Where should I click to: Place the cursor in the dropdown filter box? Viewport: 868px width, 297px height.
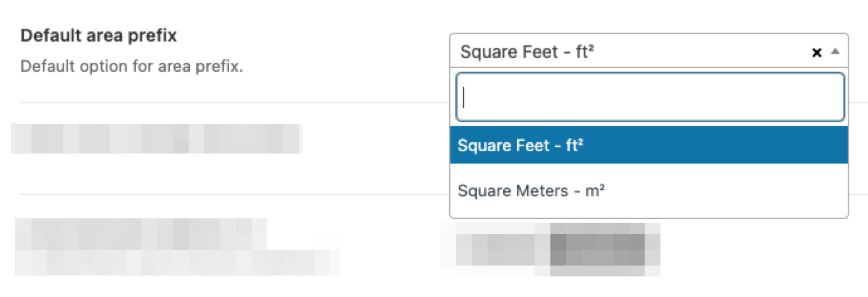coord(650,98)
